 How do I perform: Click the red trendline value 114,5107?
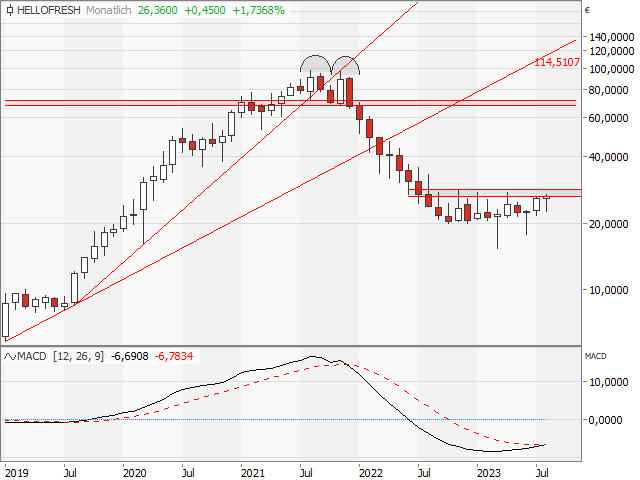(557, 62)
